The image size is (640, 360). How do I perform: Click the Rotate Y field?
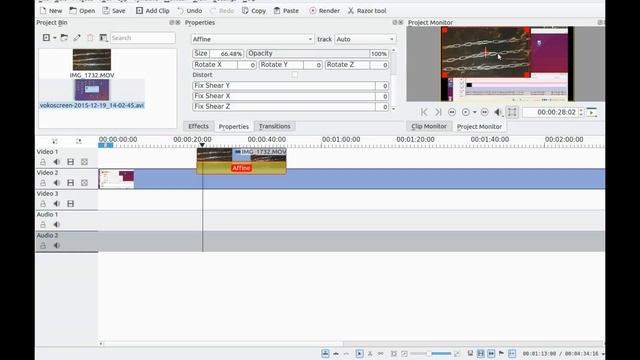pos(291,65)
